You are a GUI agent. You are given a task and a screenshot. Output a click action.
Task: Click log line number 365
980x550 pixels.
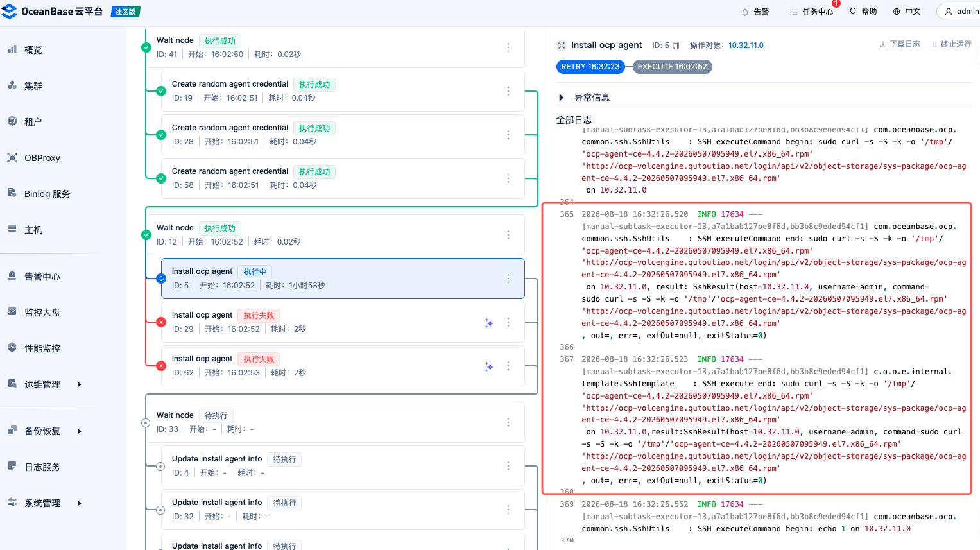click(x=567, y=214)
